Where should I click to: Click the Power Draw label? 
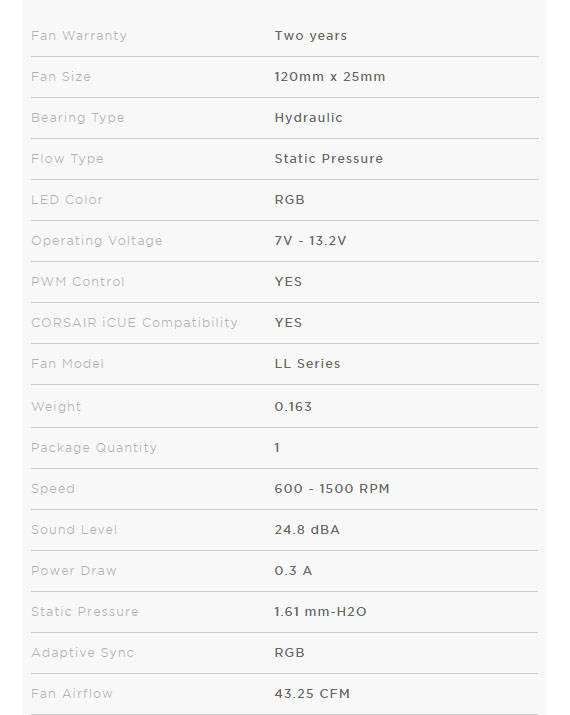pyautogui.click(x=74, y=571)
